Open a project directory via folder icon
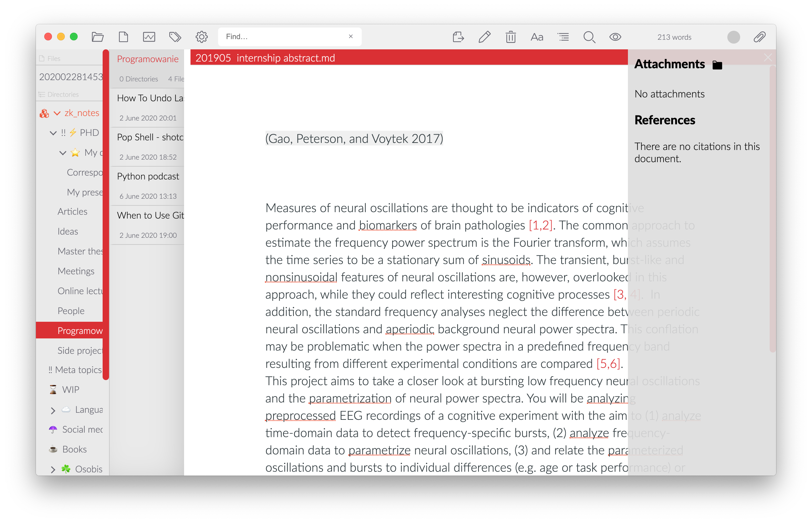 coord(97,37)
